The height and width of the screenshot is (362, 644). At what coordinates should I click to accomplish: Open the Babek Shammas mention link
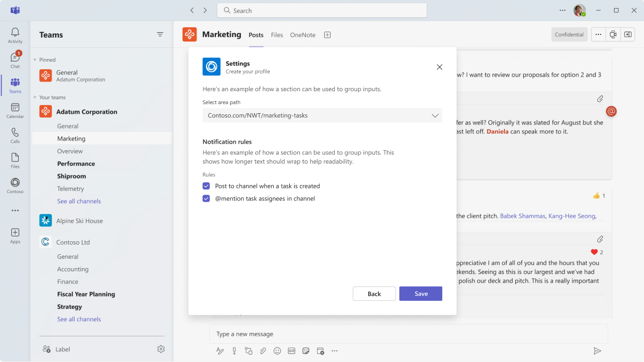pyautogui.click(x=523, y=216)
